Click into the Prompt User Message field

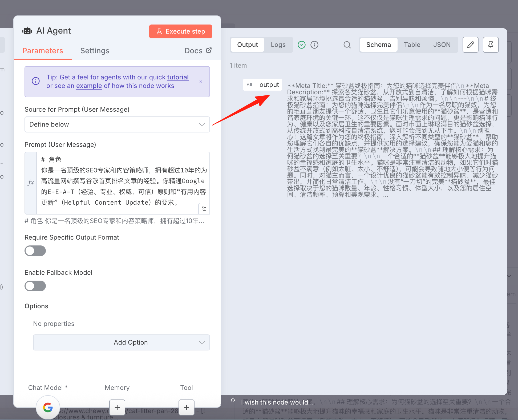click(123, 183)
